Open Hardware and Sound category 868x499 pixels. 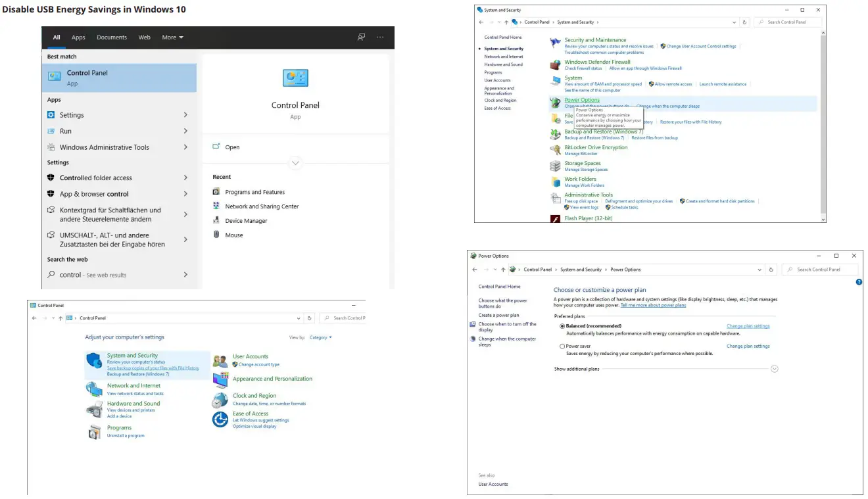point(133,403)
